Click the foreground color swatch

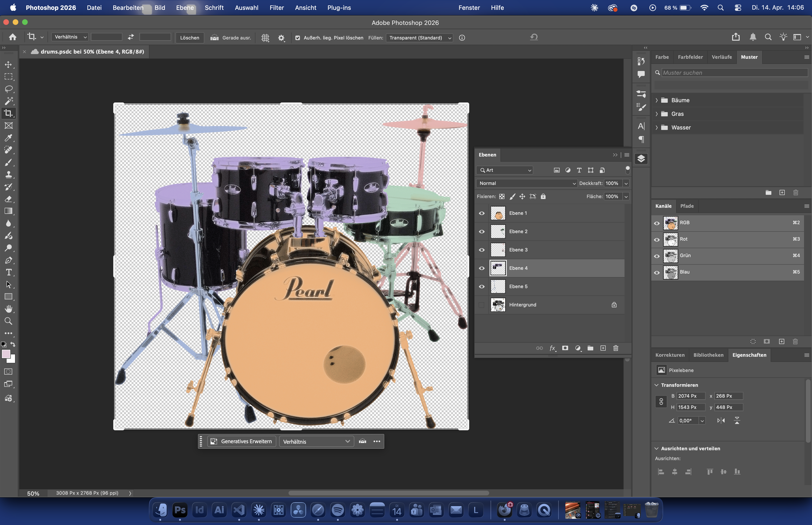(x=6, y=354)
